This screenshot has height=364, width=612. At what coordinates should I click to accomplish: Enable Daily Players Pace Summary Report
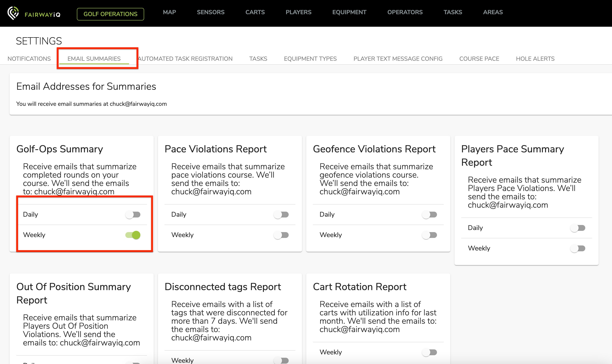tap(577, 228)
